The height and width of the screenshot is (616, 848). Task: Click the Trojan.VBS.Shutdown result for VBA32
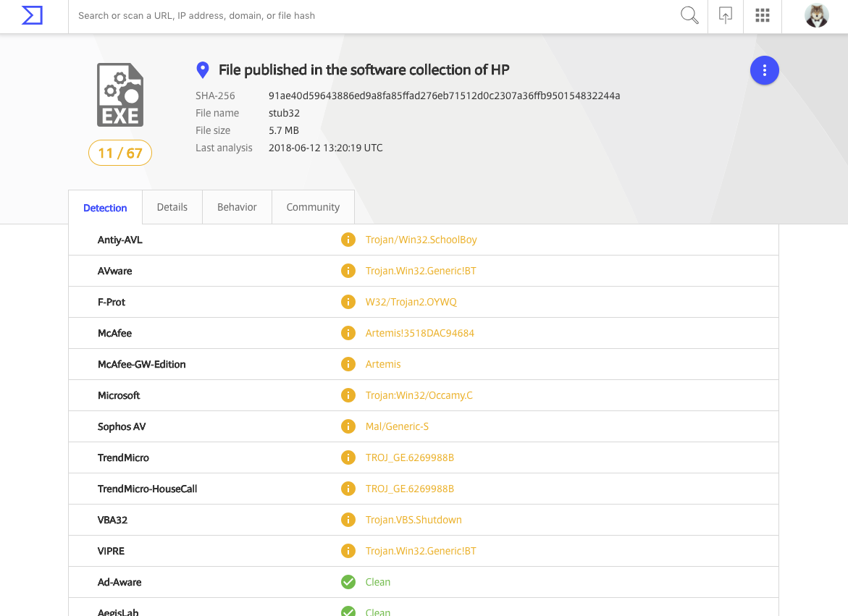(413, 520)
